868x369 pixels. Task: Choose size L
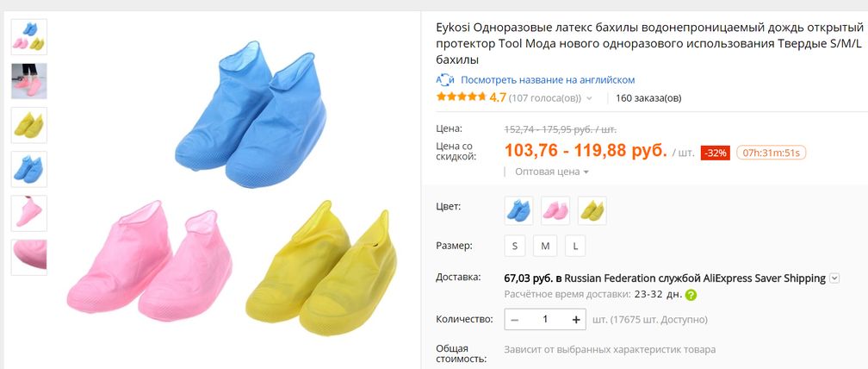tap(574, 246)
